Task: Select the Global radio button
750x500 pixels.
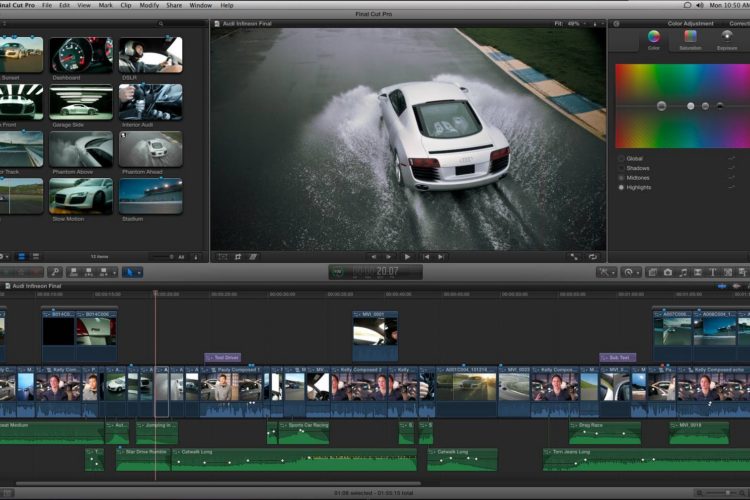Action: point(621,158)
